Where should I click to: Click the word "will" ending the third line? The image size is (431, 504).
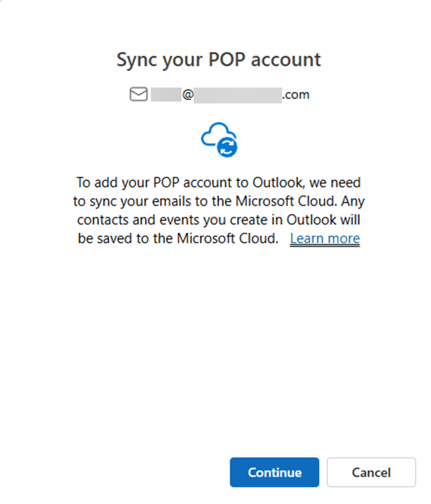click(x=349, y=219)
